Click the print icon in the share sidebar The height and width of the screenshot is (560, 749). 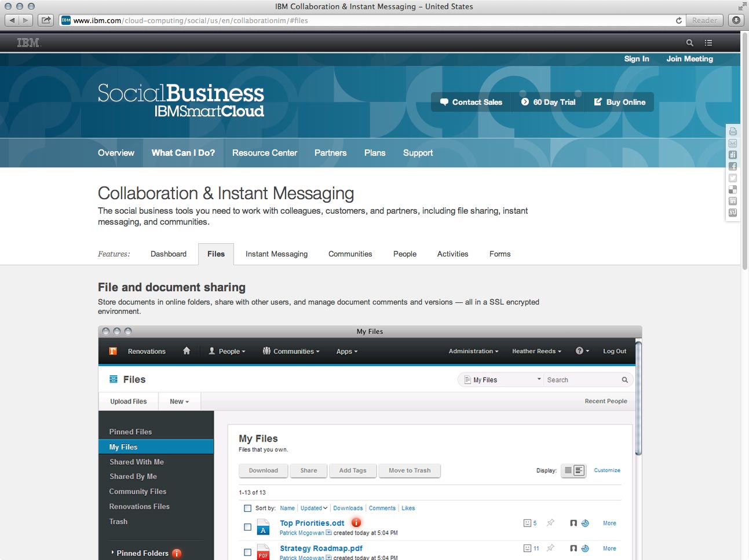pos(733,131)
